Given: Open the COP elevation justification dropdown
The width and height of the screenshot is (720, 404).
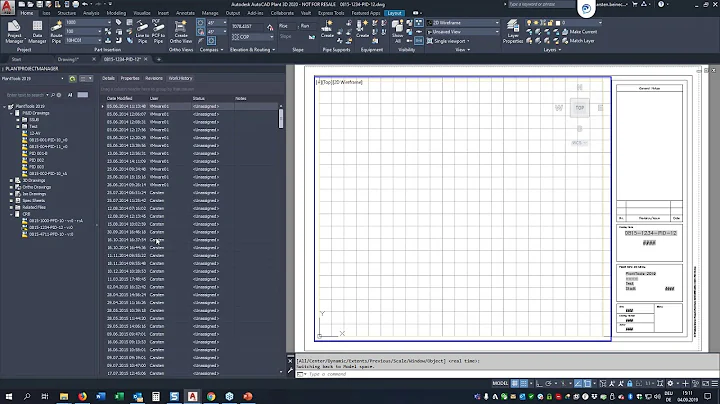Looking at the screenshot, I should point(253,37).
